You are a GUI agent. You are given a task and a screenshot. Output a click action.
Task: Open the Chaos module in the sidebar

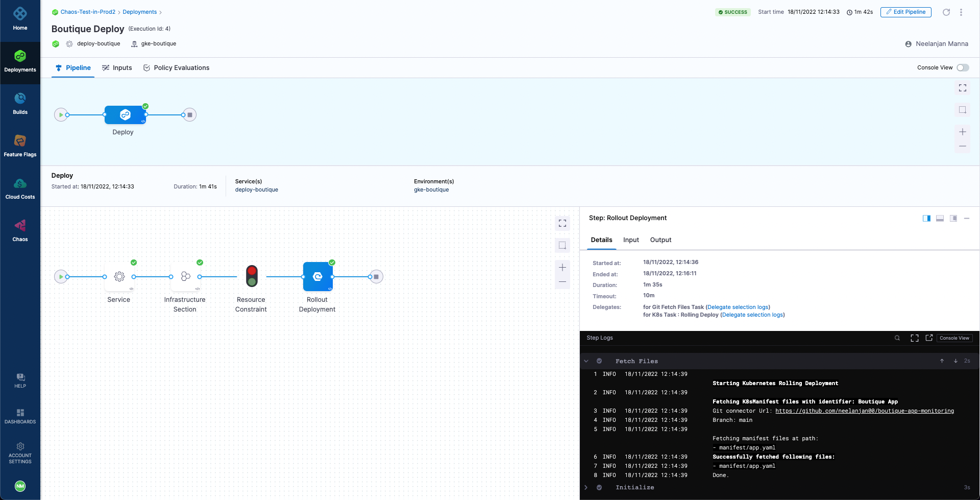20,230
